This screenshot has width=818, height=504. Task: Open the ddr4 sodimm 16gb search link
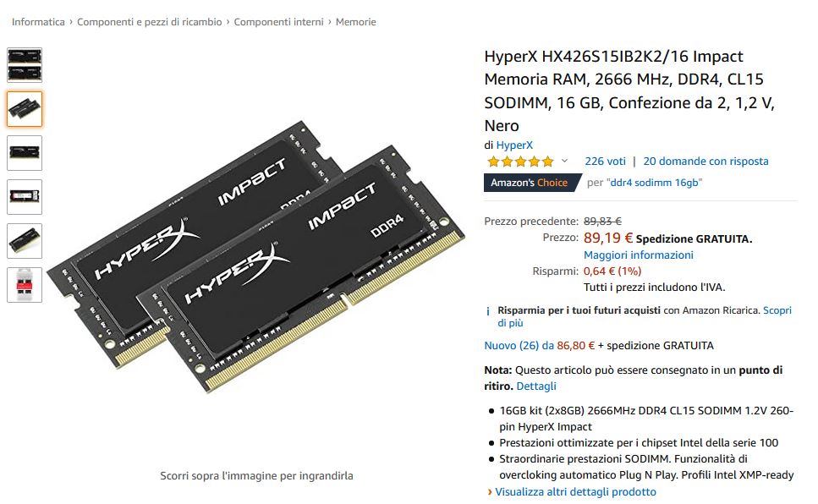[655, 183]
